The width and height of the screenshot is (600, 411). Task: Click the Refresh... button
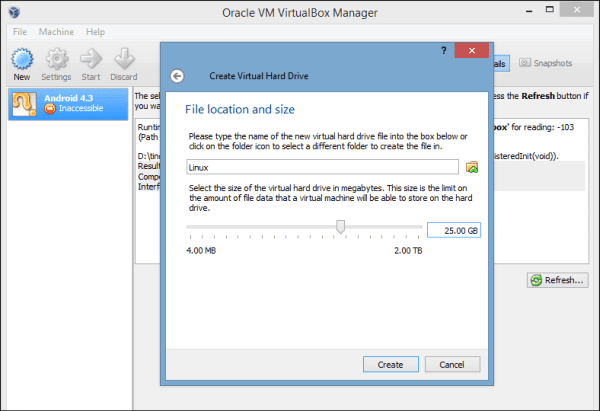[x=558, y=280]
